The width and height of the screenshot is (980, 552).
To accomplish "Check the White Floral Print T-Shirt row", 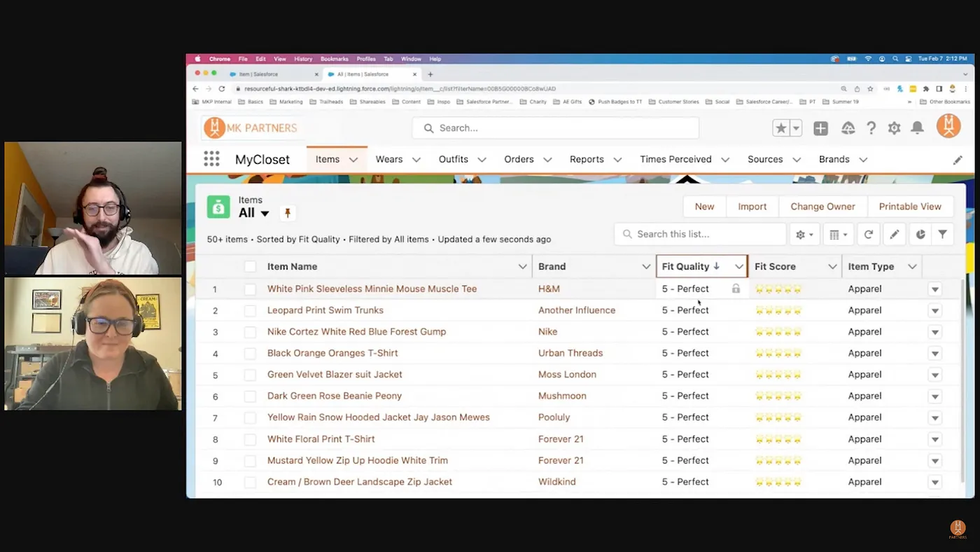I will click(x=250, y=439).
